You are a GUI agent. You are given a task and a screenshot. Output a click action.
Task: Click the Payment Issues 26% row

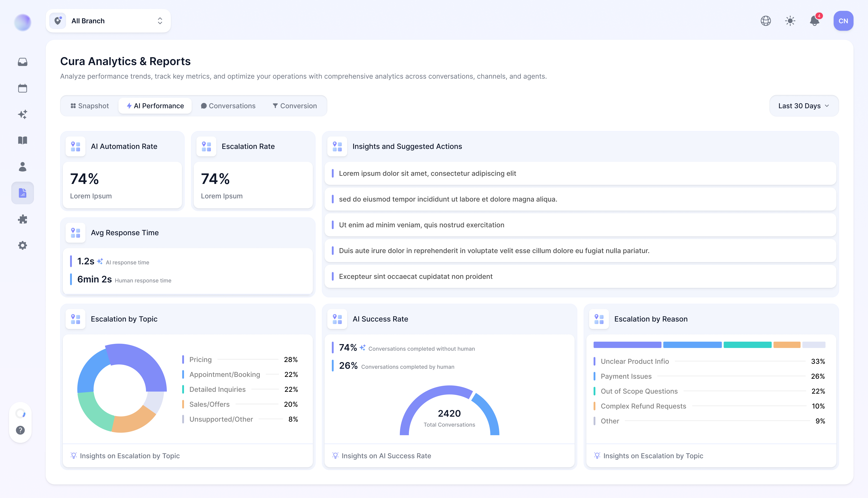(709, 376)
